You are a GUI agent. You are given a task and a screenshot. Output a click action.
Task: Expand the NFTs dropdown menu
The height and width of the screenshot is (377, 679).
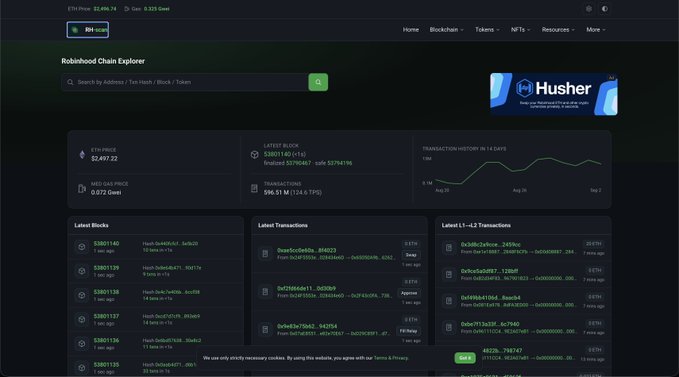pos(521,30)
